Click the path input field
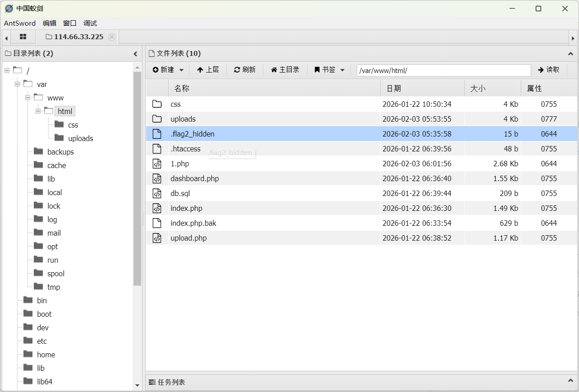The image size is (579, 392). [443, 70]
